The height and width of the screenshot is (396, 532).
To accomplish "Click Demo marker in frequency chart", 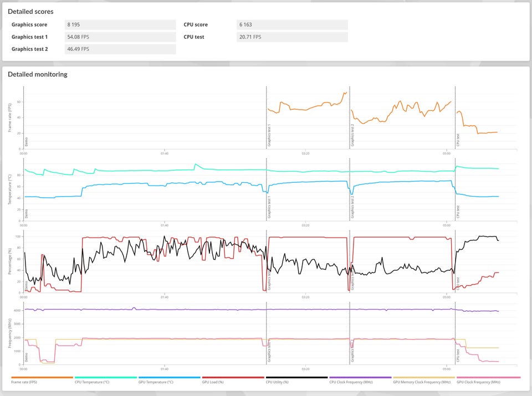I will 27,358.
